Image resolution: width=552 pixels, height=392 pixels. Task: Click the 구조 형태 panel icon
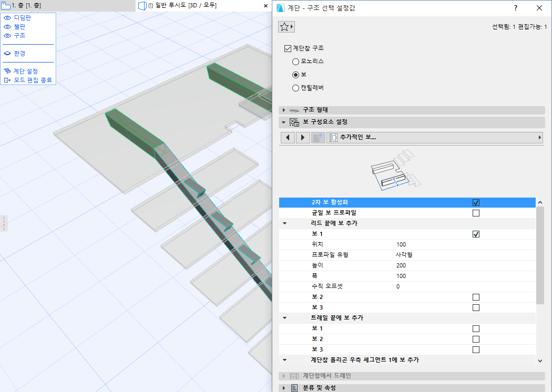[294, 110]
